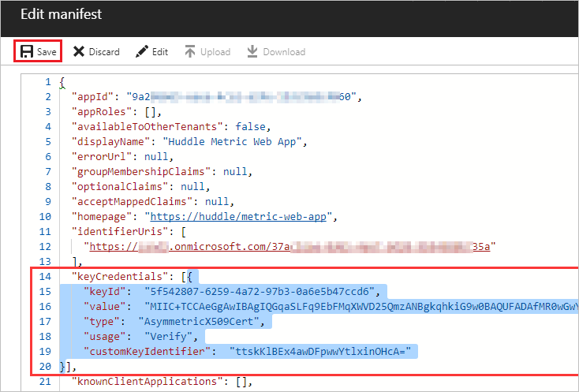Click the Download arrow icon

pyautogui.click(x=252, y=52)
